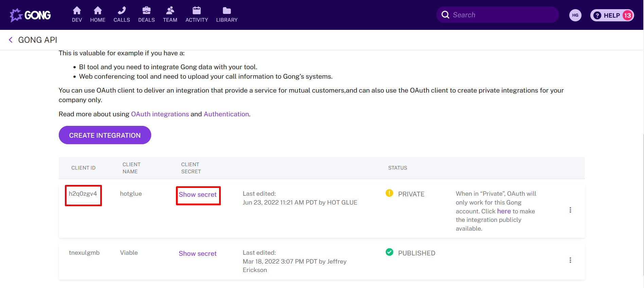Image resolution: width=644 pixels, height=288 pixels.
Task: Open the CALLS section
Action: coord(122,15)
